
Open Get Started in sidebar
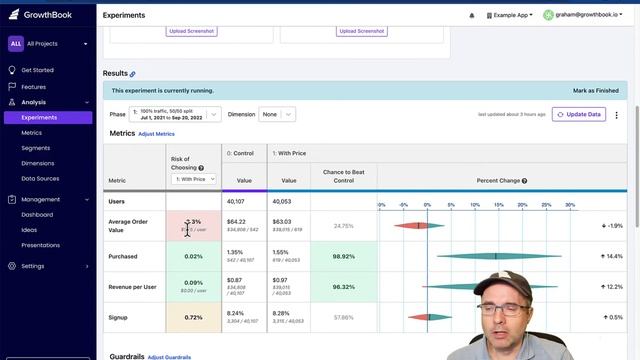click(x=38, y=70)
